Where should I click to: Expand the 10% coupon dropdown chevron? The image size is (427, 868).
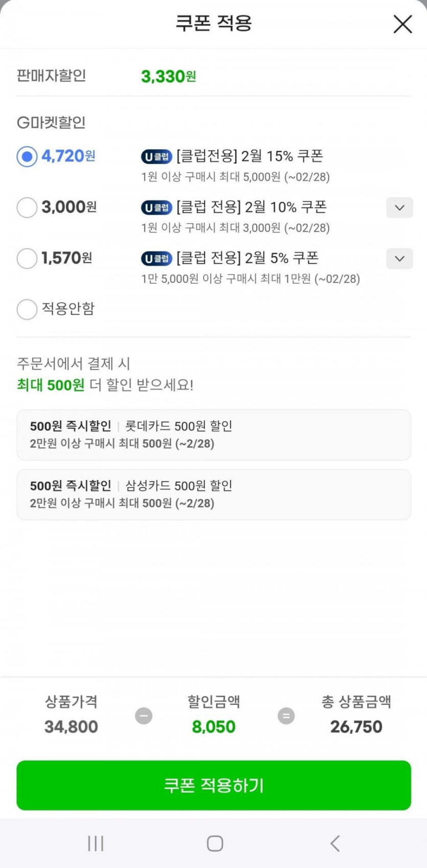(399, 208)
